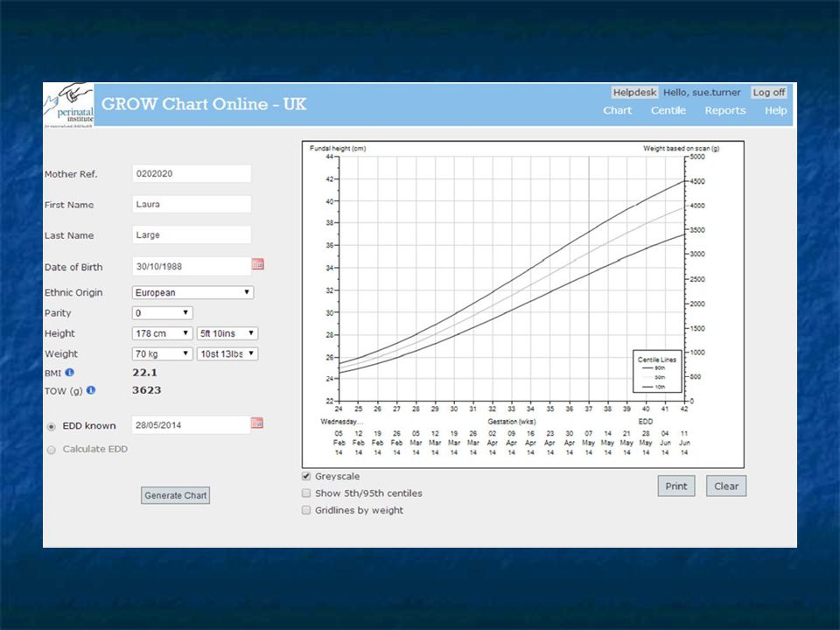
Task: Open Weight in kg dropdown
Action: [x=163, y=353]
